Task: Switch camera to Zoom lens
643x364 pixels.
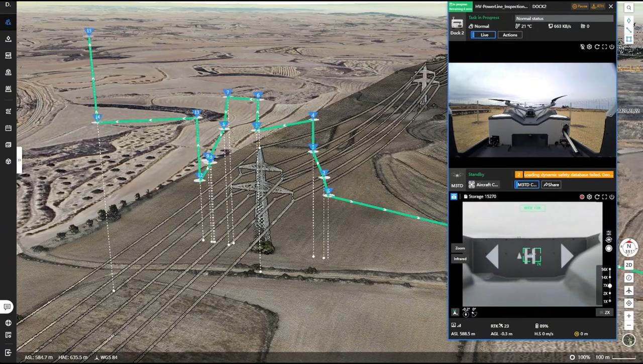Action: click(460, 248)
